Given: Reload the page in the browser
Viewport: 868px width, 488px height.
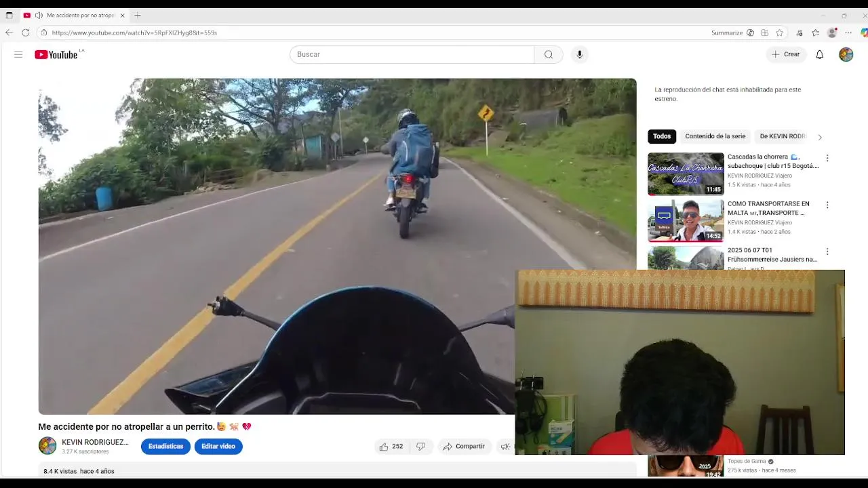Looking at the screenshot, I should pyautogui.click(x=26, y=33).
